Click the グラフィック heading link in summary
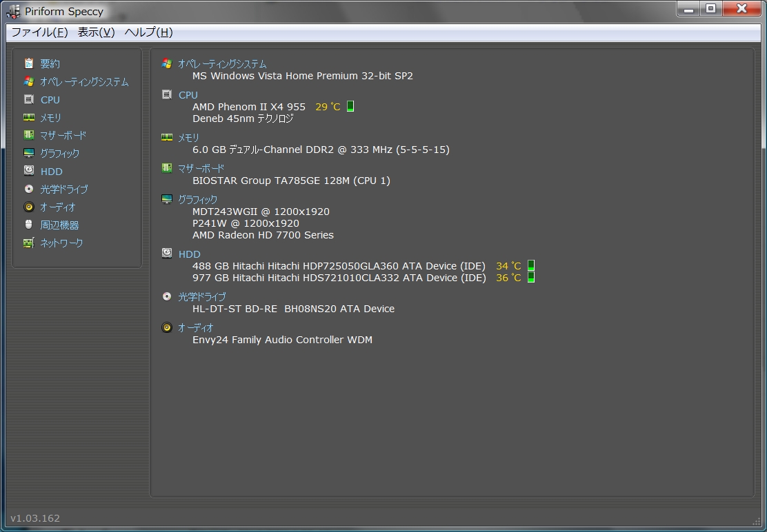Image resolution: width=767 pixels, height=532 pixels. click(198, 199)
